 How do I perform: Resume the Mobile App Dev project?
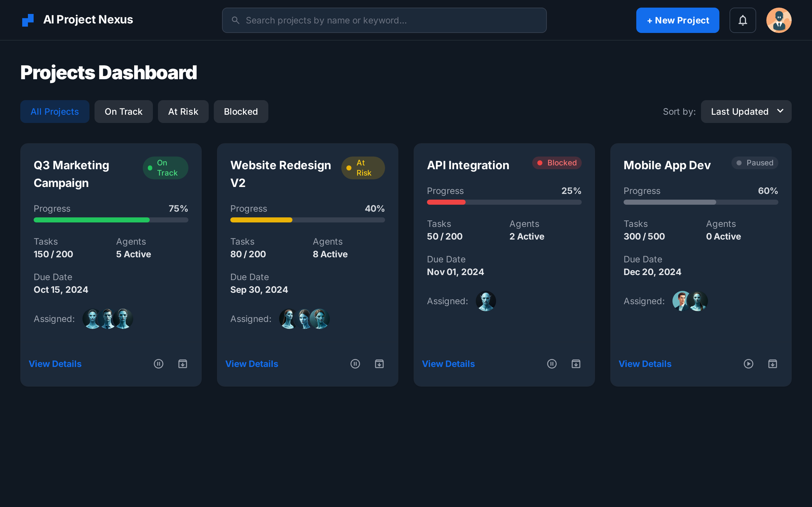pyautogui.click(x=748, y=363)
